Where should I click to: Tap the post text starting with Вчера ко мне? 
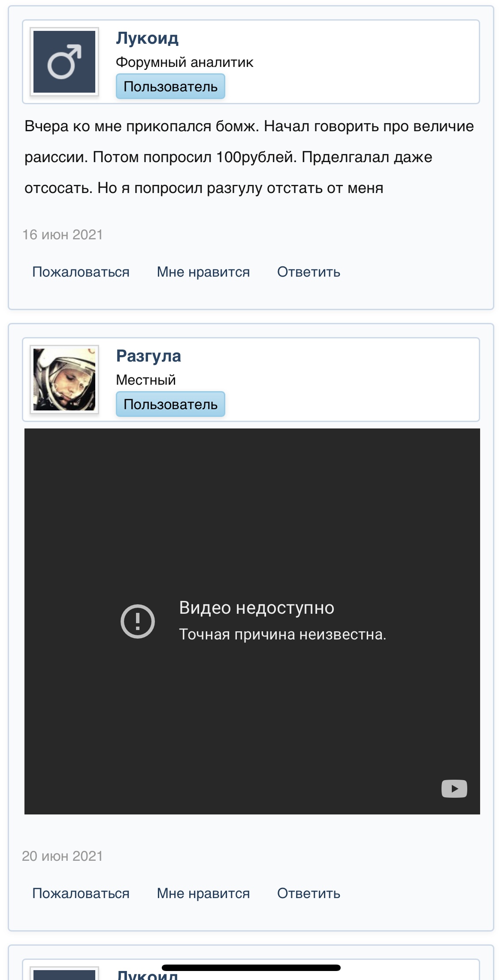pos(249,157)
